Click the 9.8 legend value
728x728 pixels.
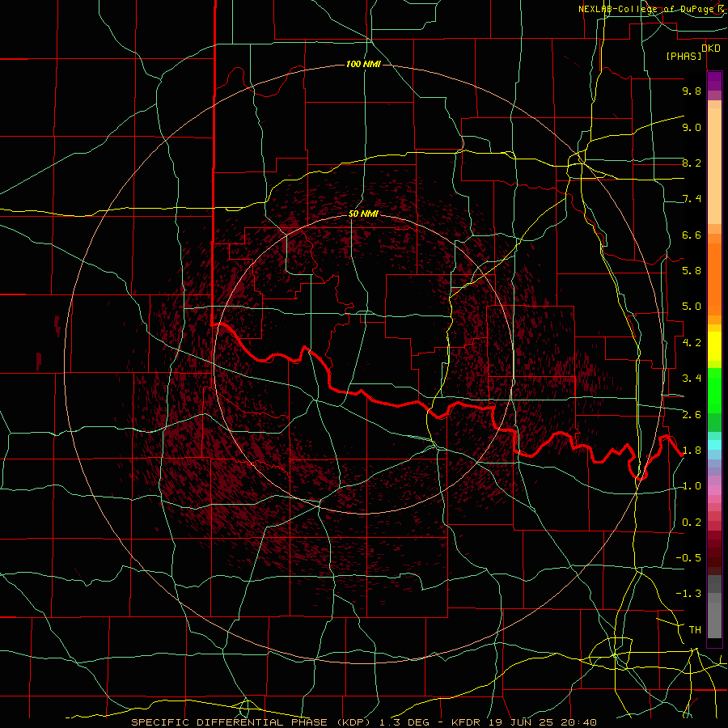[x=692, y=91]
